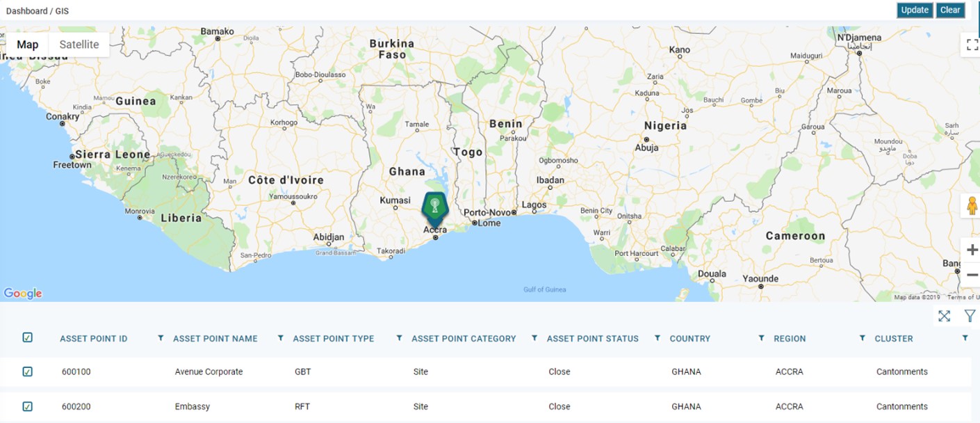980x423 pixels.
Task: Open filter for Asset Point Name column
Action: pyautogui.click(x=281, y=338)
